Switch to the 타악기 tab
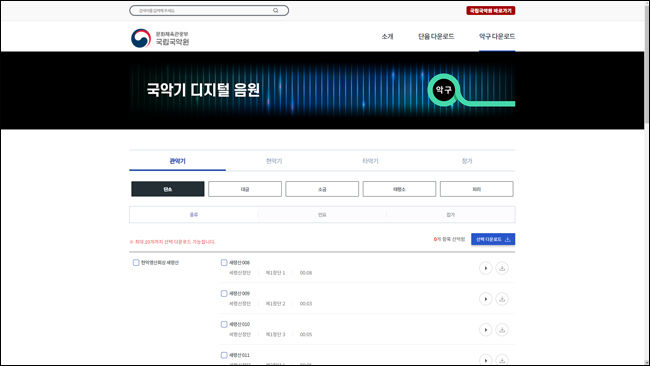The width and height of the screenshot is (650, 366). (371, 161)
